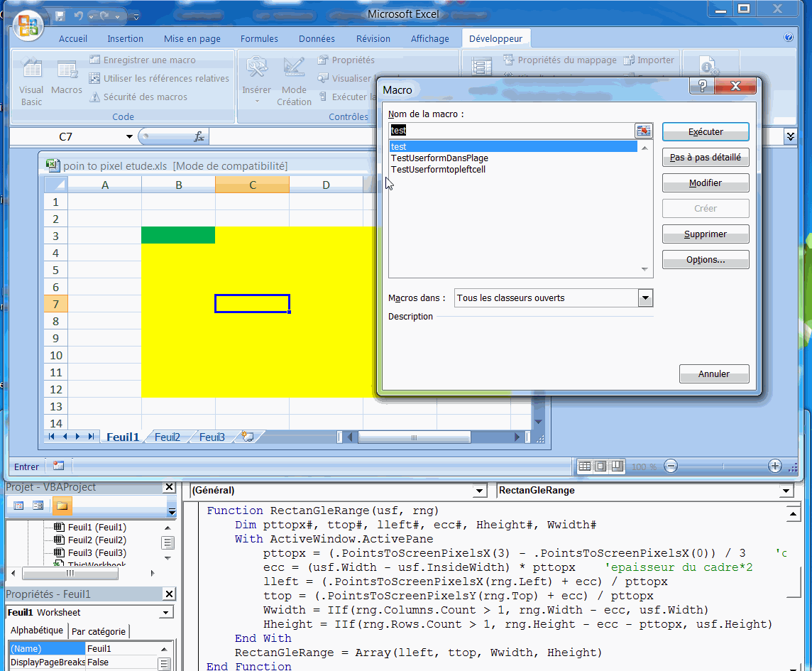Click Importer in the XML group

click(x=649, y=60)
